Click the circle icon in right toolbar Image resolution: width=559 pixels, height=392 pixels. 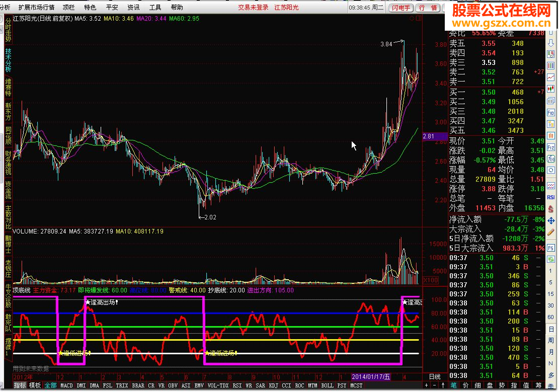click(x=551, y=171)
